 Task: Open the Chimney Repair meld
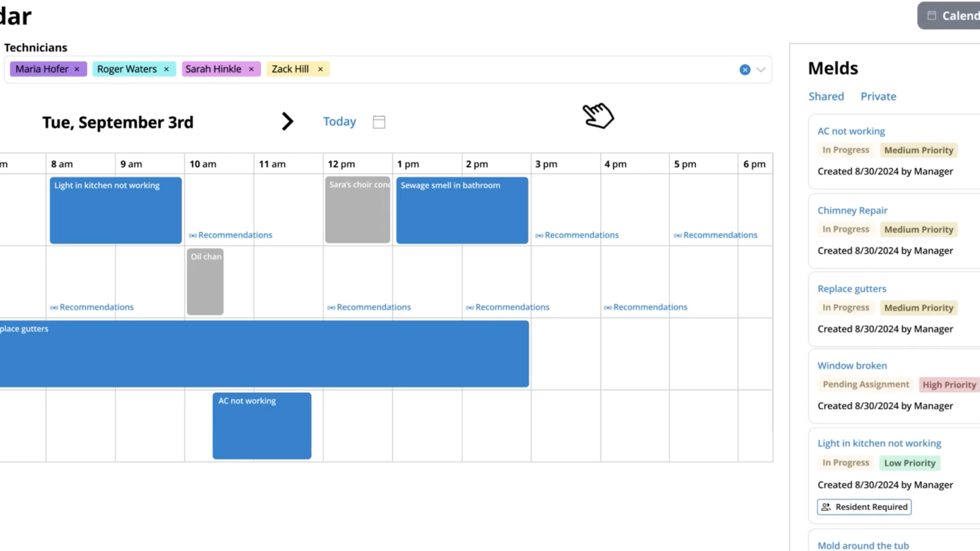coord(852,210)
